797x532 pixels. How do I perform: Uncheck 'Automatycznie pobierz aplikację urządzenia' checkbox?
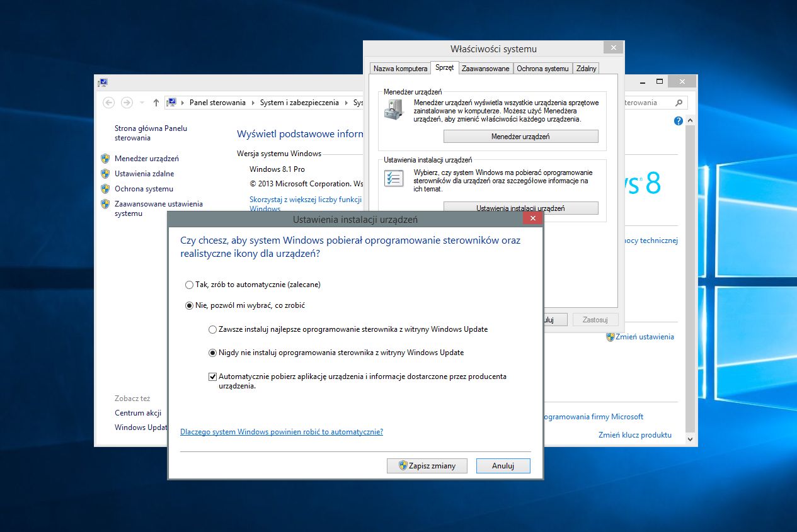pos(212,376)
